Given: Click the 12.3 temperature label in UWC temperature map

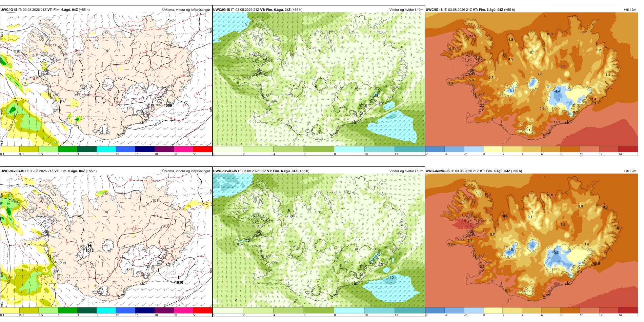Looking at the screenshot, I should 557,122.
